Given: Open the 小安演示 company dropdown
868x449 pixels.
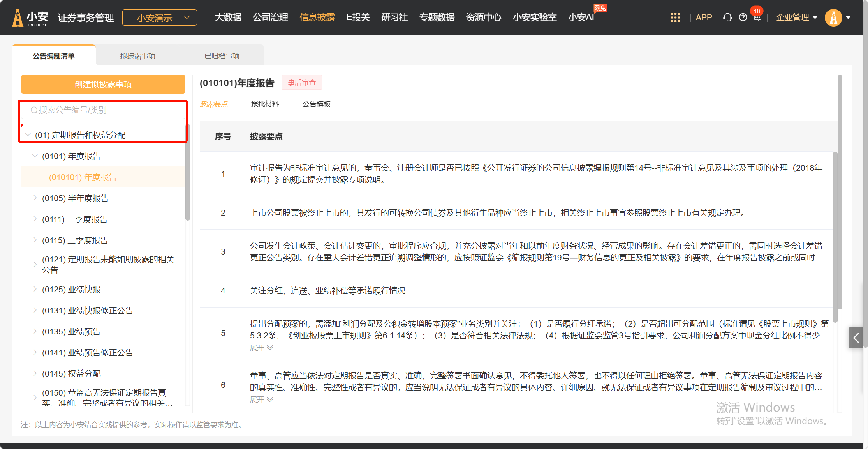Looking at the screenshot, I should click(x=160, y=18).
